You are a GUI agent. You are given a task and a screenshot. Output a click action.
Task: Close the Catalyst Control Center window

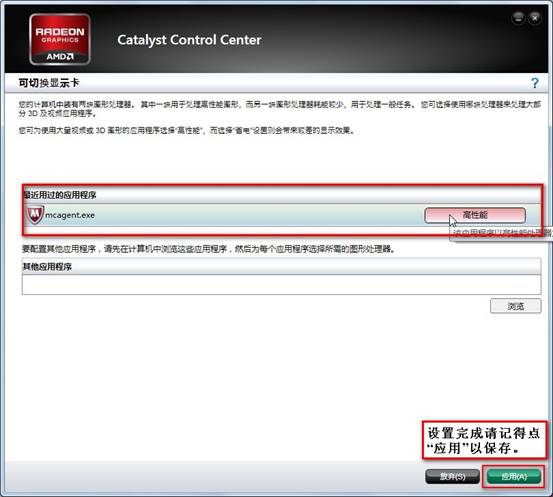(x=535, y=18)
